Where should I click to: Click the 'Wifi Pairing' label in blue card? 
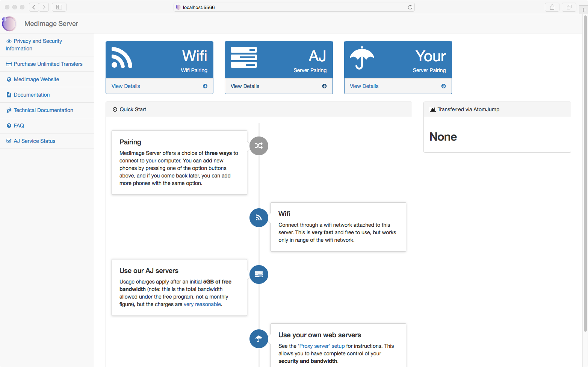click(x=194, y=70)
